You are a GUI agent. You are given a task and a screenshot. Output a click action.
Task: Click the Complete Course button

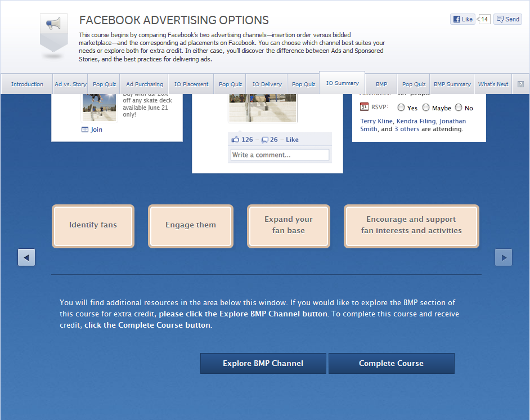point(392,363)
